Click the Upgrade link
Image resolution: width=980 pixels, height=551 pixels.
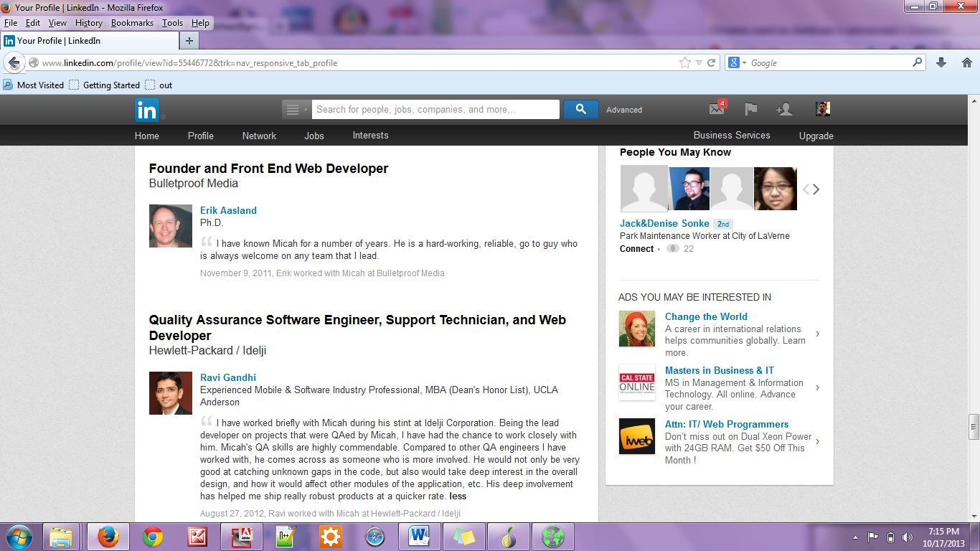coord(816,136)
